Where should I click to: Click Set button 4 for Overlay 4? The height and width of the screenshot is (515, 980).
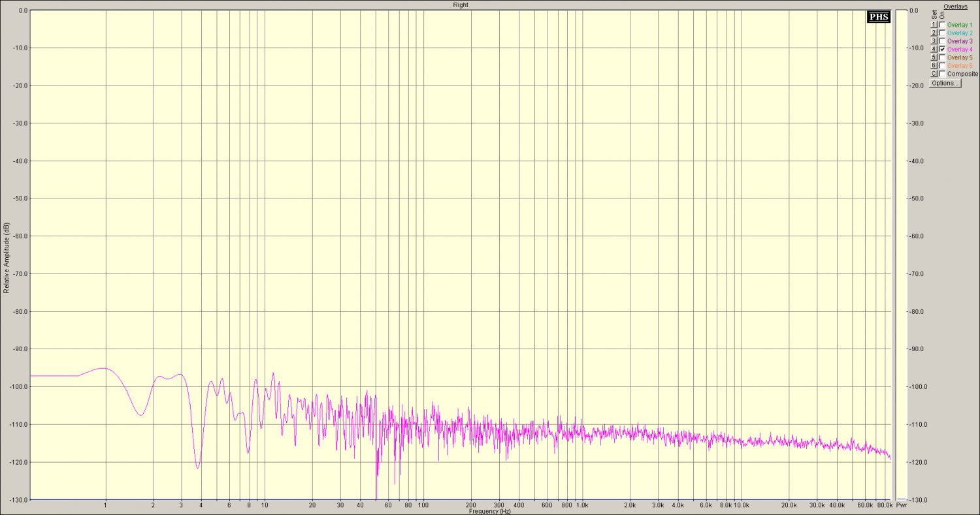934,49
